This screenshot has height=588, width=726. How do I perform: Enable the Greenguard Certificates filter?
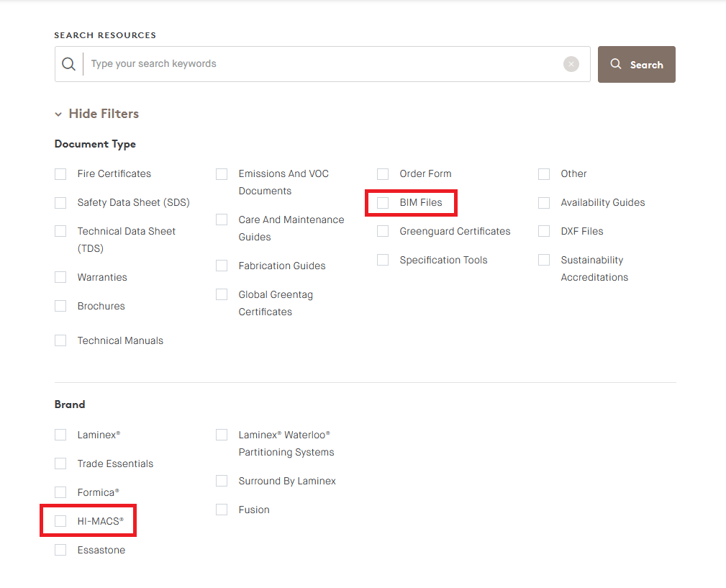pos(382,231)
